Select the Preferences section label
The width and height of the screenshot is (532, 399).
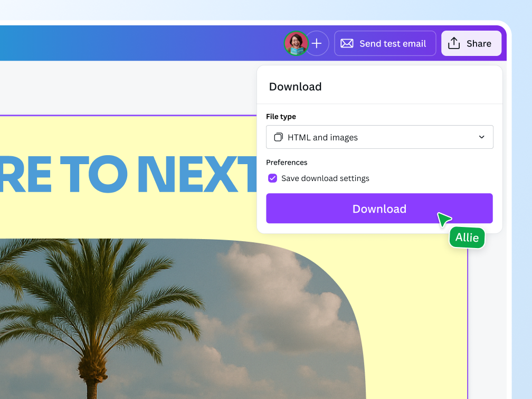[287, 163]
